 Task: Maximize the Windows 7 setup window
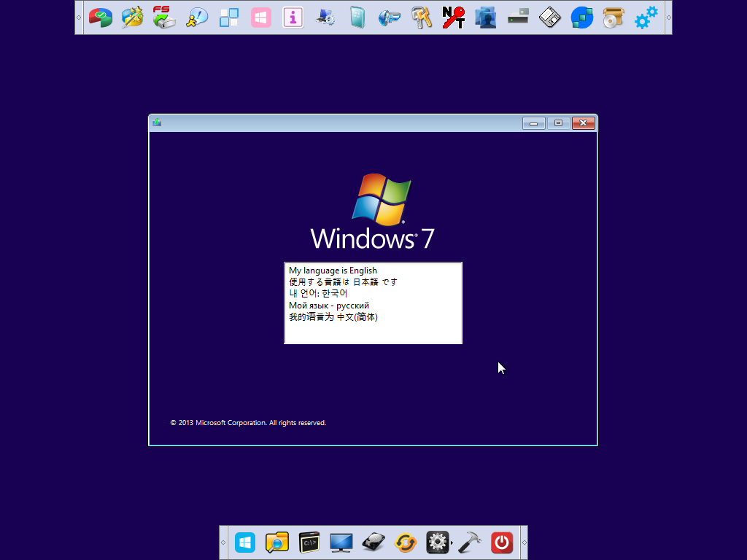[558, 123]
